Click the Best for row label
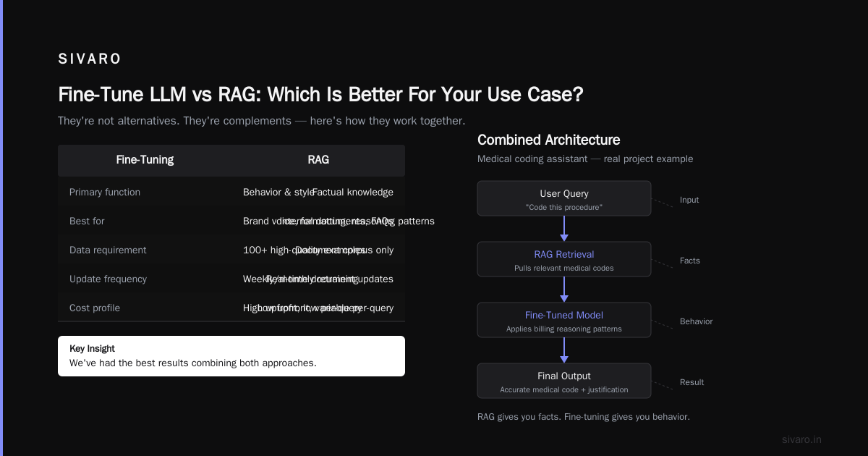The image size is (868, 456). point(87,221)
